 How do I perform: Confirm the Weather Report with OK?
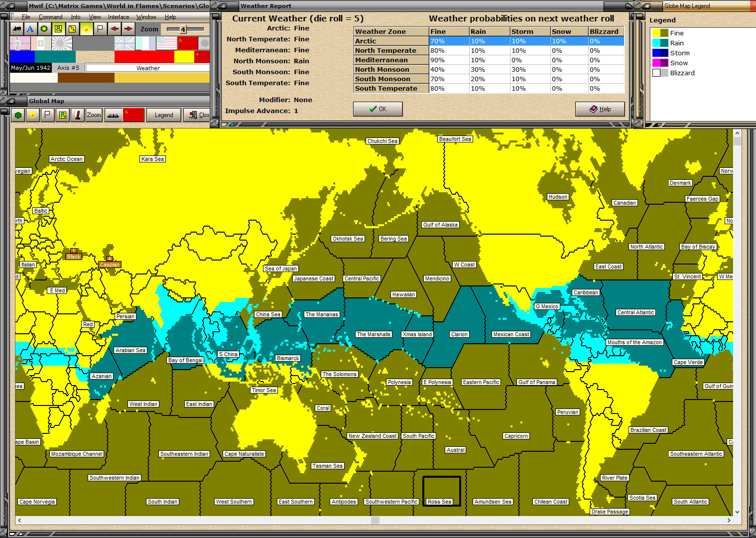378,109
